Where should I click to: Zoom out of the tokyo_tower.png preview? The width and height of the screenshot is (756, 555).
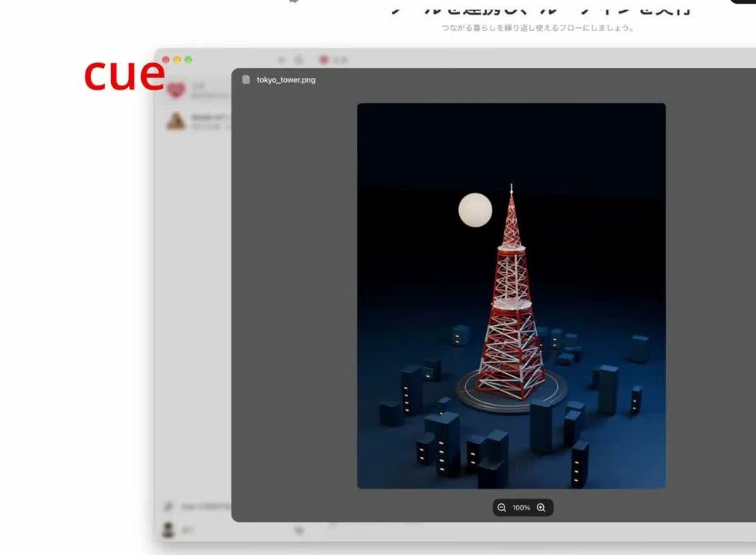click(x=501, y=507)
